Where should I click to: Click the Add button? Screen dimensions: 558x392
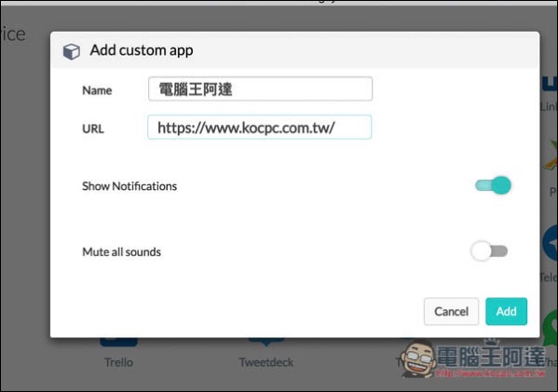click(506, 312)
